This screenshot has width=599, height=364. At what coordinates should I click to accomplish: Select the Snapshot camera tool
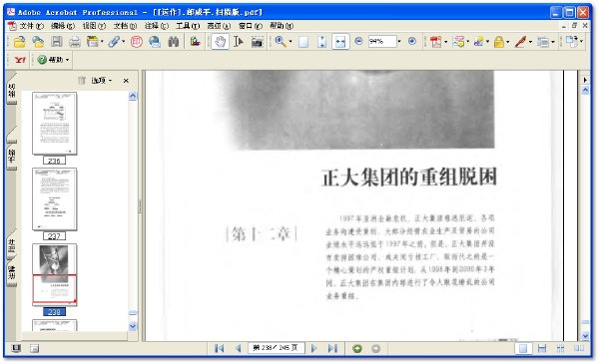click(x=258, y=42)
